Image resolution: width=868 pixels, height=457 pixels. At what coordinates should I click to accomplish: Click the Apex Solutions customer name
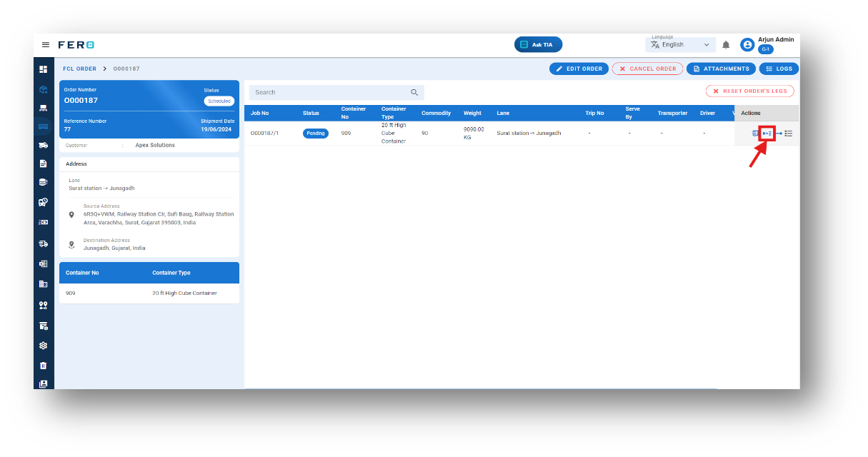(155, 145)
